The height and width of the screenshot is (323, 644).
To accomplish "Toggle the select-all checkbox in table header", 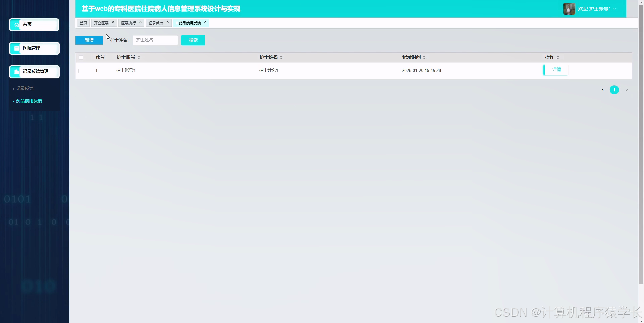I will tap(81, 58).
